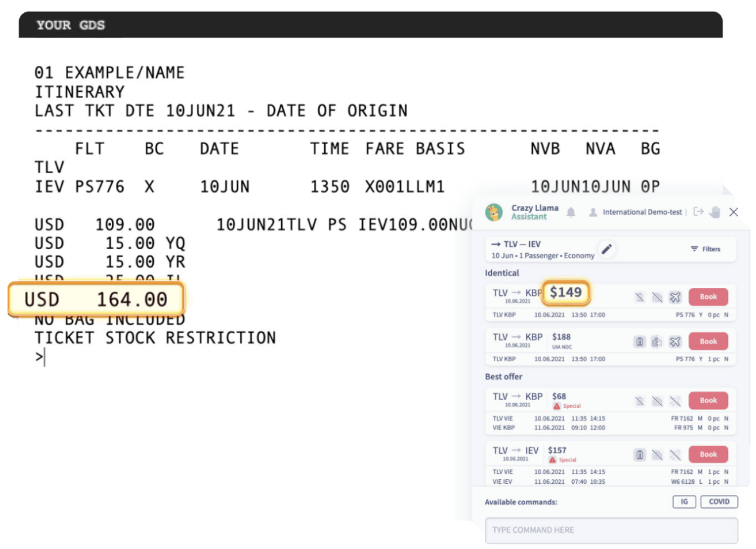
Task: Click no-refund icon on the $149 offer
Action: tap(657, 297)
